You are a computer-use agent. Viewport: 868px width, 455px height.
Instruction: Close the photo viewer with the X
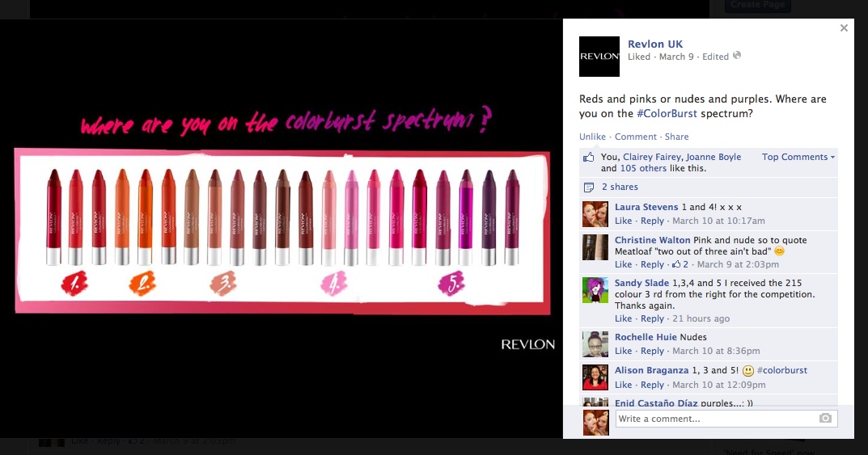(x=844, y=27)
